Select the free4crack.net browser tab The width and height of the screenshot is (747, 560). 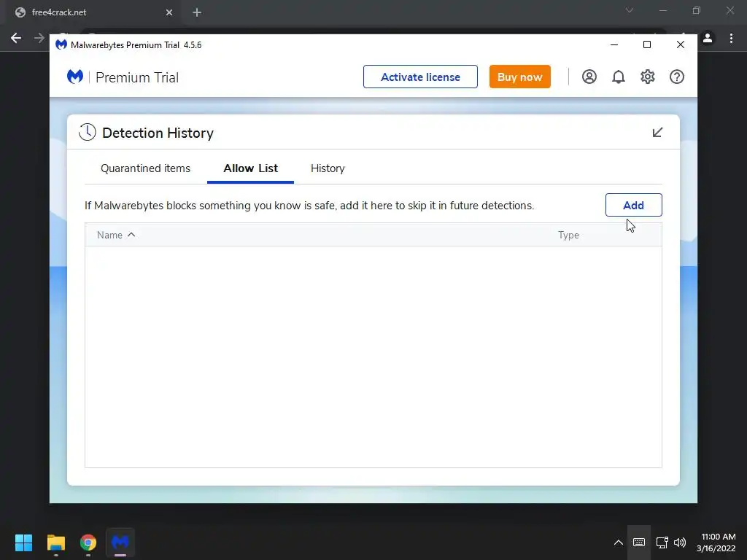click(x=94, y=12)
